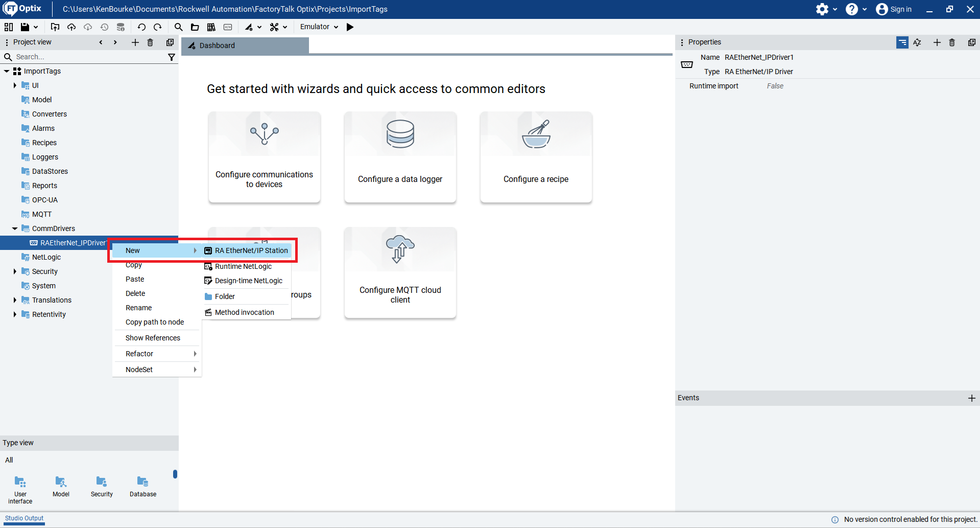Open the help question mark menu
Screen dimensions: 980x528
[x=856, y=9]
